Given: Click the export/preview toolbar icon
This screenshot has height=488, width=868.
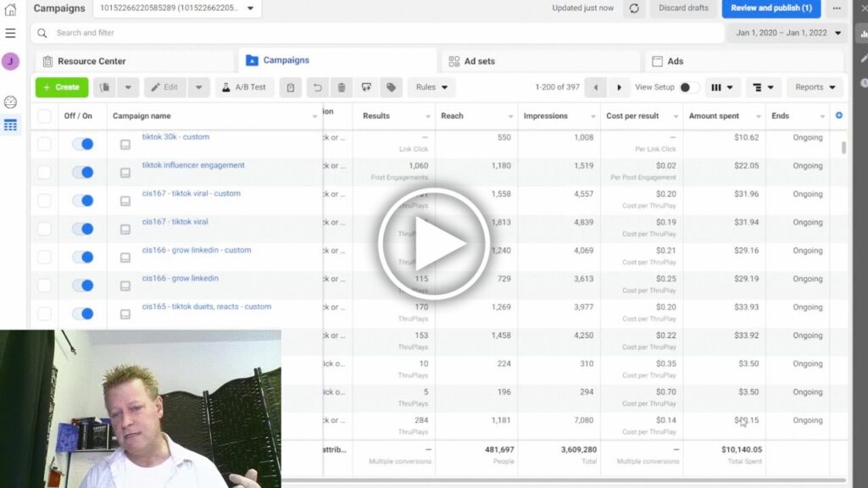Looking at the screenshot, I should coord(366,87).
